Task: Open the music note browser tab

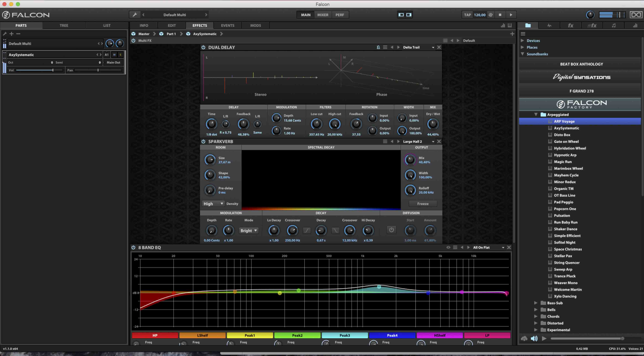Action: coord(614,26)
